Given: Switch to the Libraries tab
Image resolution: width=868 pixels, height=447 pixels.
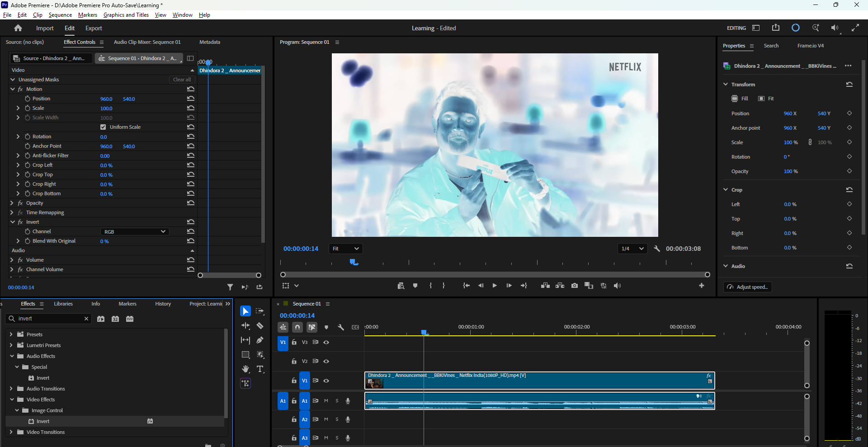Looking at the screenshot, I should 63,304.
